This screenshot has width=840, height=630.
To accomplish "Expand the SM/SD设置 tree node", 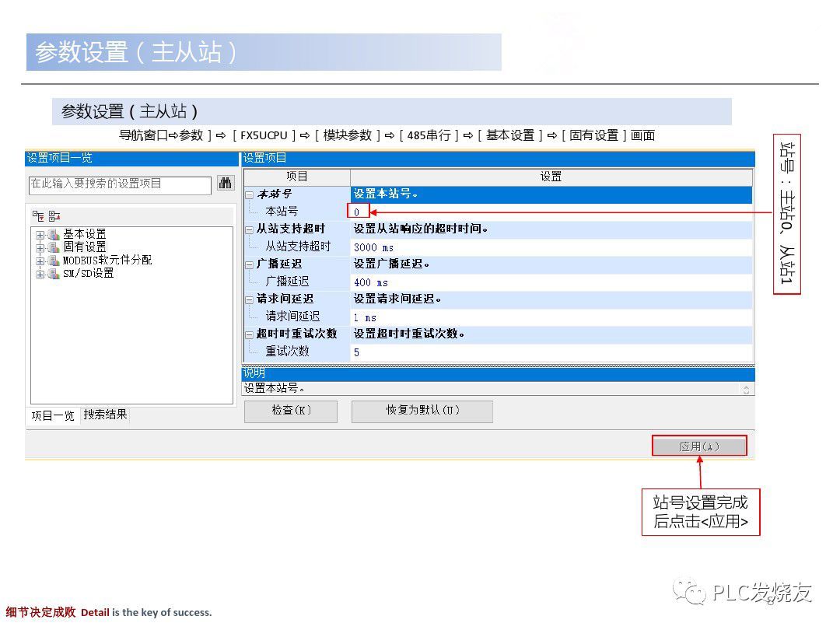I will click(40, 274).
